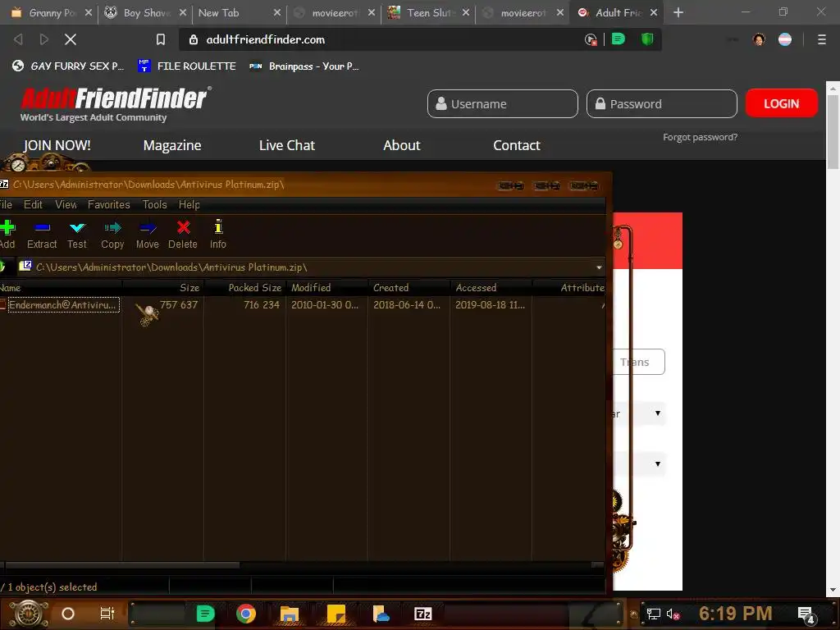This screenshot has width=840, height=630.
Task: Open the steampunk Start button
Action: click(29, 614)
